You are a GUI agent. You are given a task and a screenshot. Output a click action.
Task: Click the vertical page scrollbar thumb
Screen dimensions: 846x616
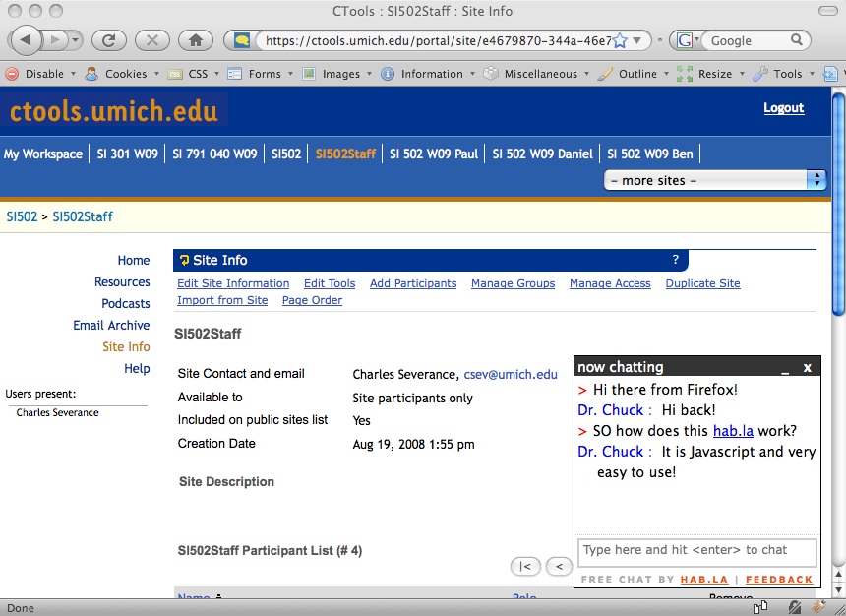point(838,204)
